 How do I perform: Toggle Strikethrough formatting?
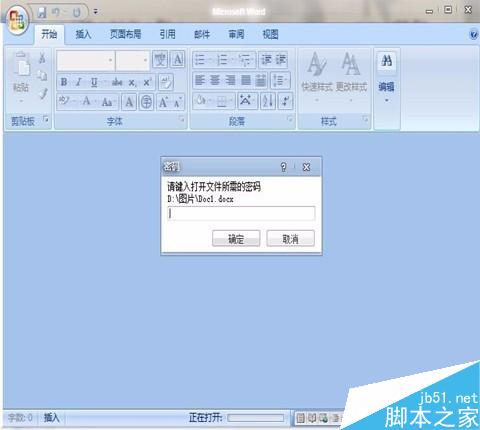click(117, 82)
